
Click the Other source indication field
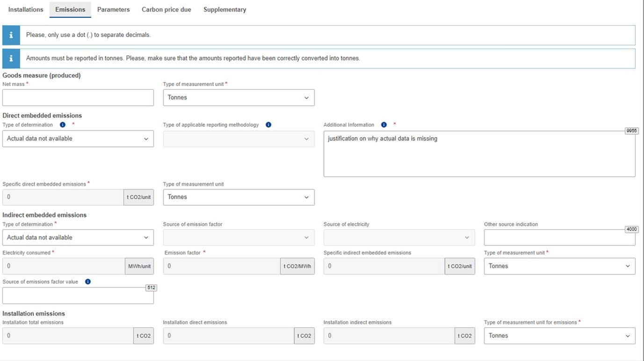tap(559, 238)
